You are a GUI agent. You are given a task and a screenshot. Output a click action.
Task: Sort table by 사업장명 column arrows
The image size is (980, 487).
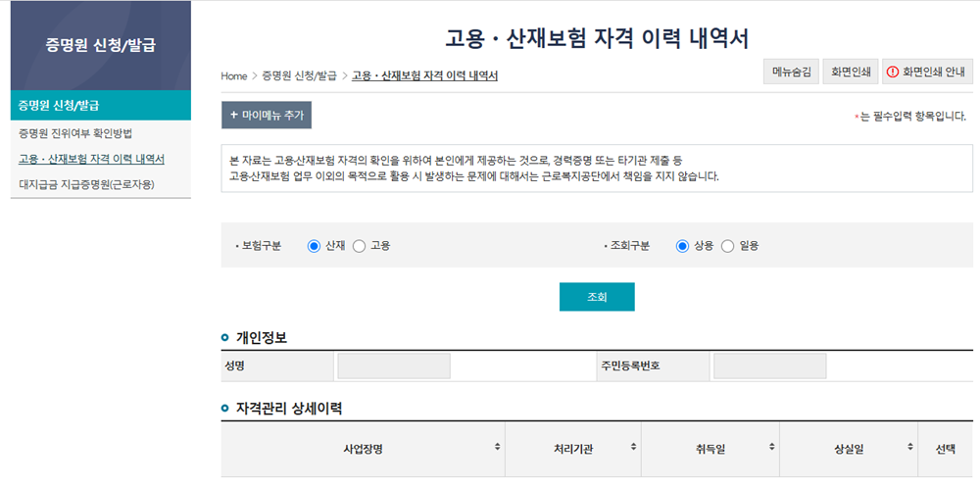tap(497, 447)
